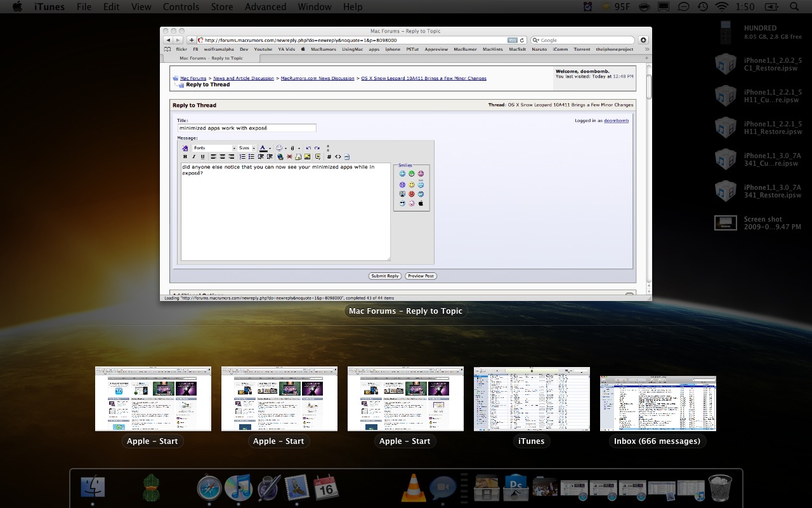
Task: Open Trash in the Dock
Action: (719, 488)
